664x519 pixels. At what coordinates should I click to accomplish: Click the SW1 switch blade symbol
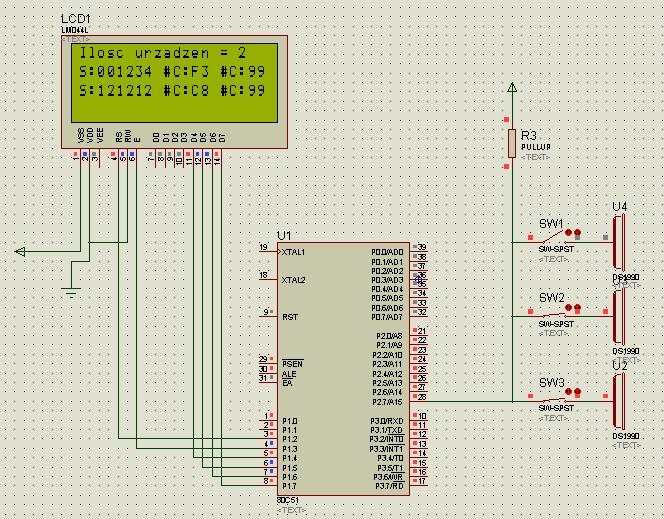553,238
